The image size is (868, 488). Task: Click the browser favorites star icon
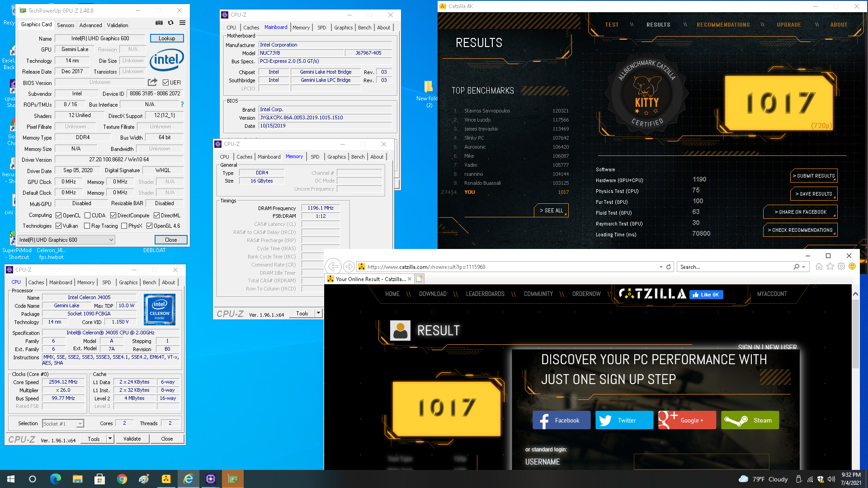pyautogui.click(x=830, y=267)
